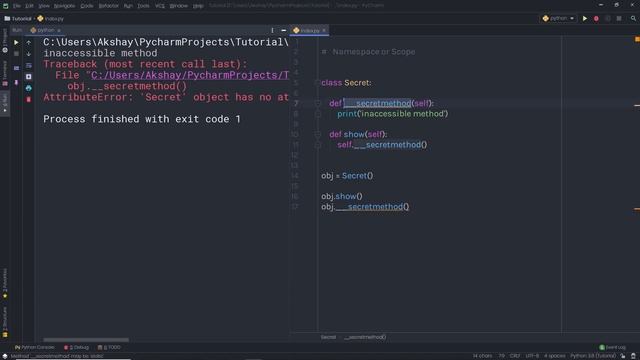
Task: Click the "Process finished with exit code 1" text
Action: point(142,119)
